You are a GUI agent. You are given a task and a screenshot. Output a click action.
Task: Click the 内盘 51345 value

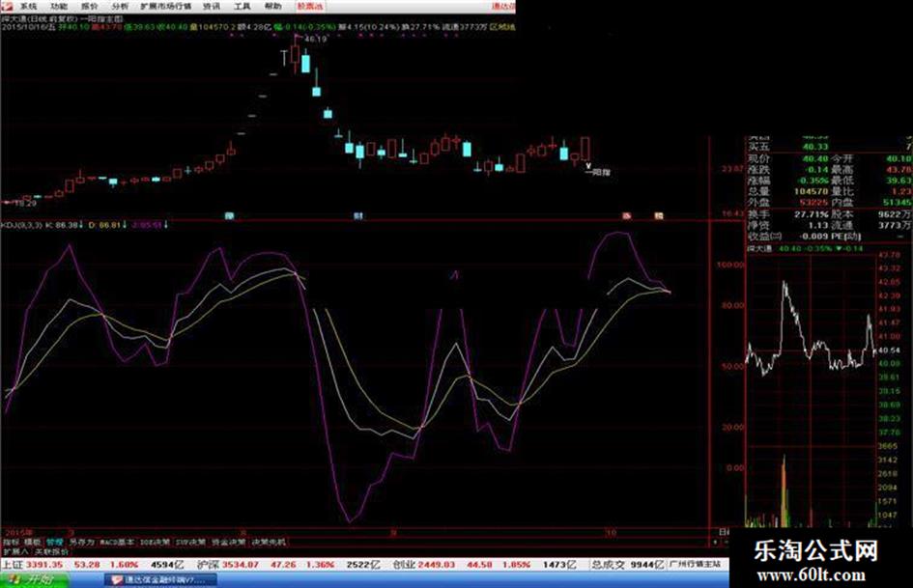pos(897,203)
